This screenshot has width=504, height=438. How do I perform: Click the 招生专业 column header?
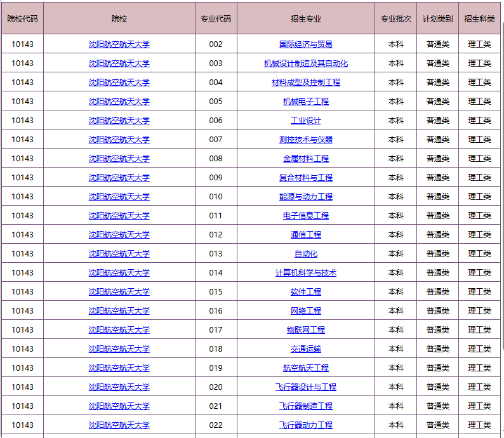(305, 19)
